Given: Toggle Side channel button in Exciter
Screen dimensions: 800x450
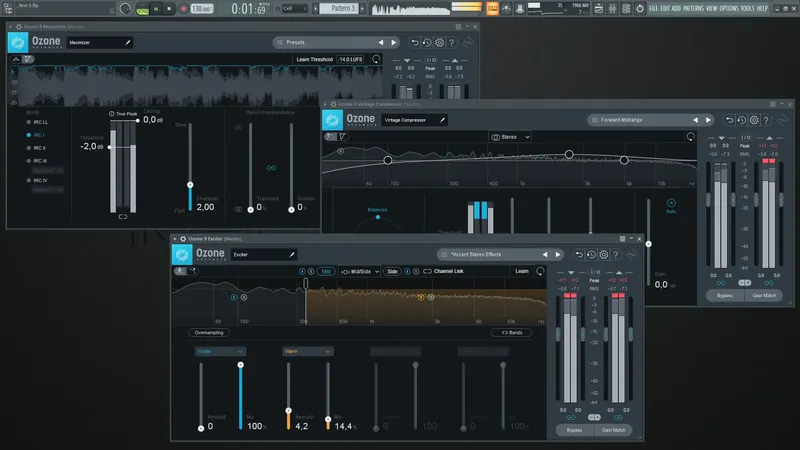Looking at the screenshot, I should tap(392, 271).
